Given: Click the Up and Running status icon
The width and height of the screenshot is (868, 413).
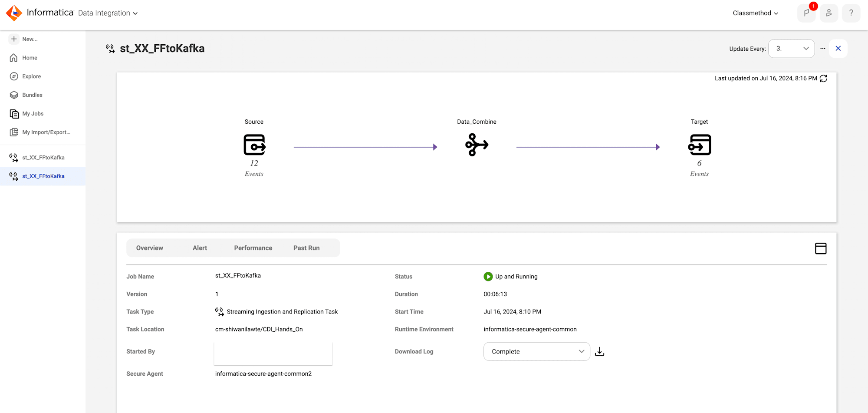Looking at the screenshot, I should pyautogui.click(x=488, y=277).
